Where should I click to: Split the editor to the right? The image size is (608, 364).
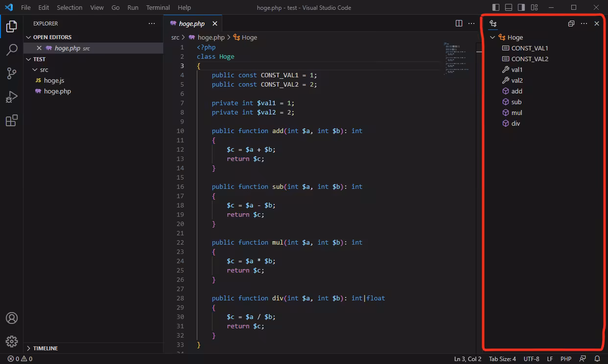(459, 23)
